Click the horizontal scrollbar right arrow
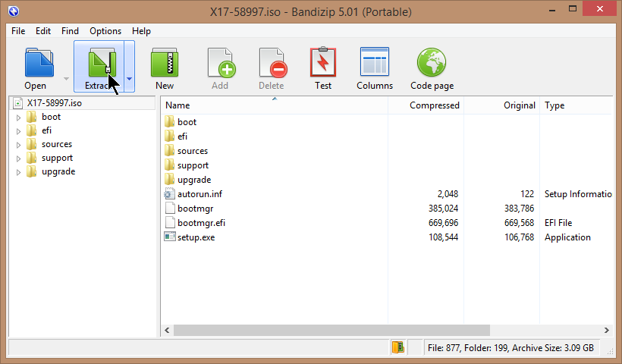This screenshot has width=622, height=364. pos(606,331)
